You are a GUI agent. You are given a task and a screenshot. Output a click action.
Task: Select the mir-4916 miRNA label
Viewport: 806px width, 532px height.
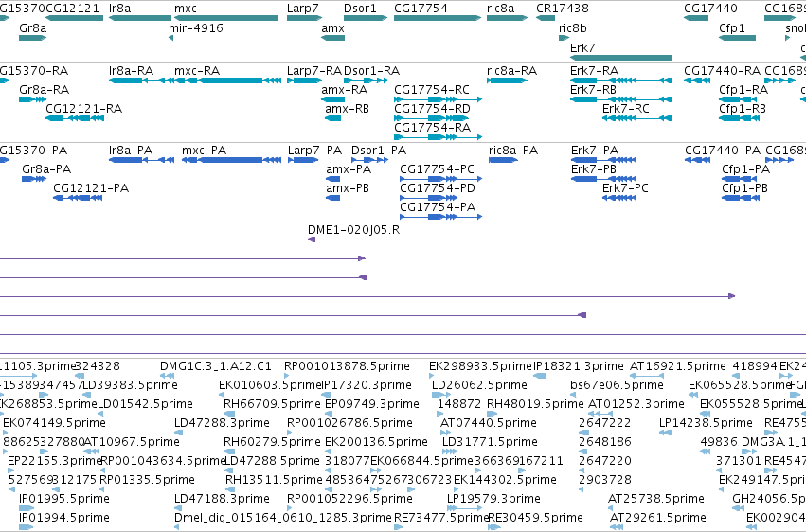click(196, 27)
